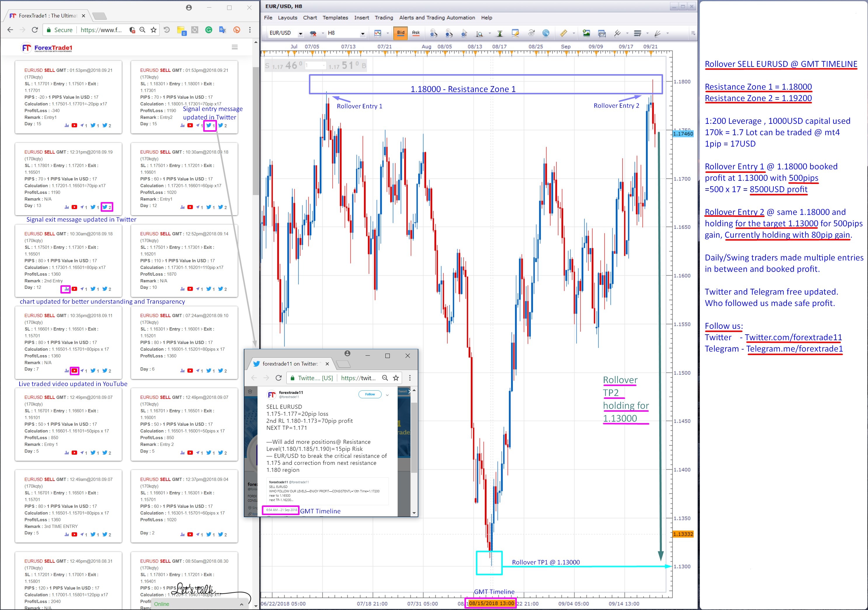868x610 pixels.
Task: Click the eye visibility icon in trading toolbar
Action: point(531,33)
